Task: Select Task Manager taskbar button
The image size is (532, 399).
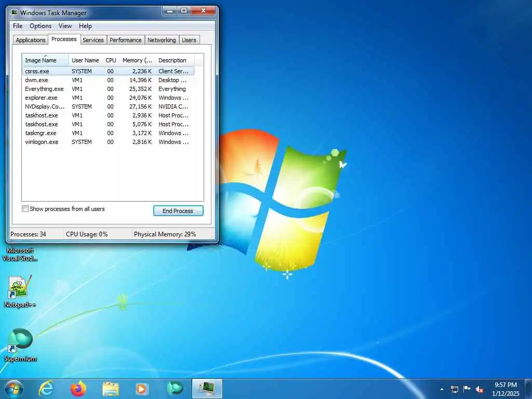Action: coord(207,389)
